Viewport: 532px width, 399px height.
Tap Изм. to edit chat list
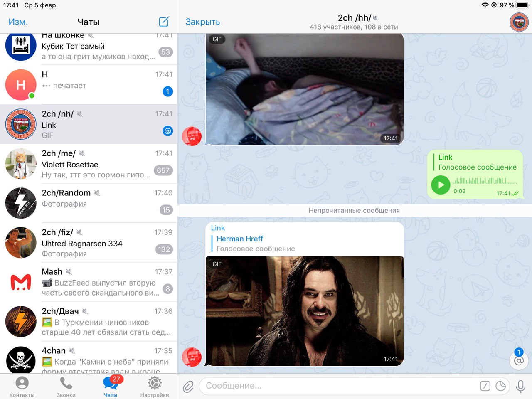coord(18,22)
